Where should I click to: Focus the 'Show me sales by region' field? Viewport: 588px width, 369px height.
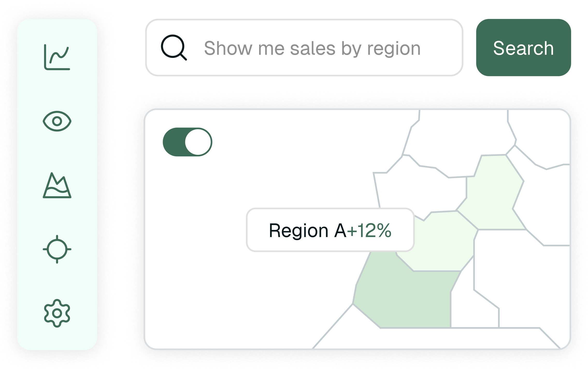point(312,48)
